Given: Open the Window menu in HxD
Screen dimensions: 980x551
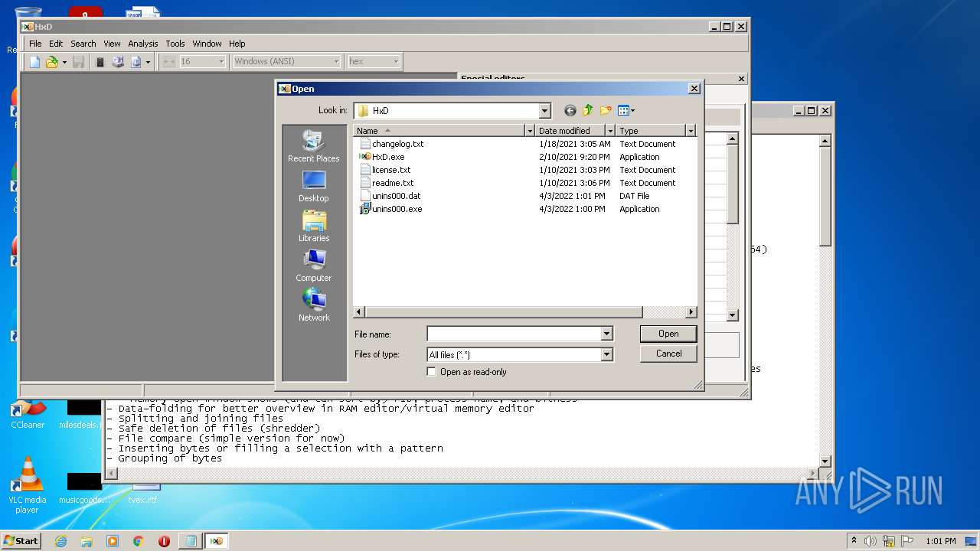Looking at the screenshot, I should [207, 44].
